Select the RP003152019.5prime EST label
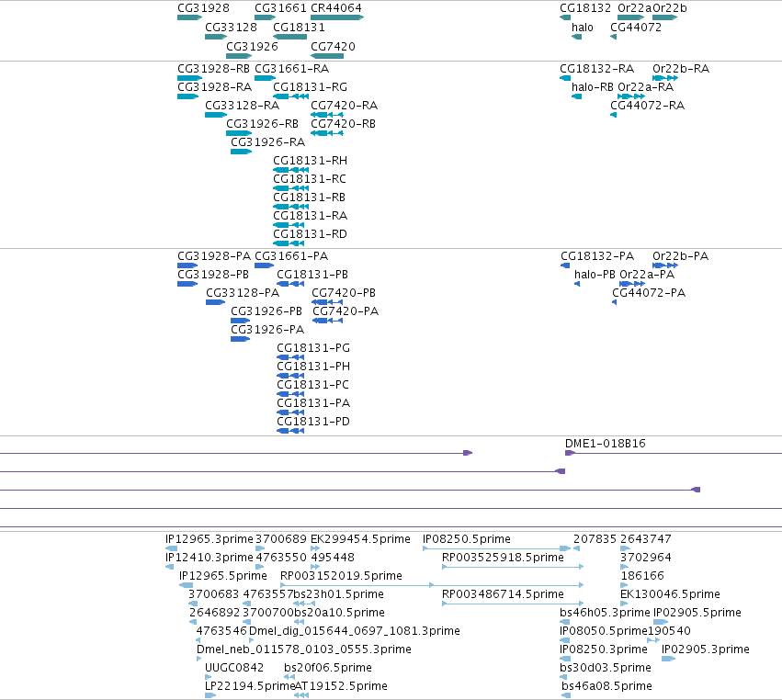 341,576
